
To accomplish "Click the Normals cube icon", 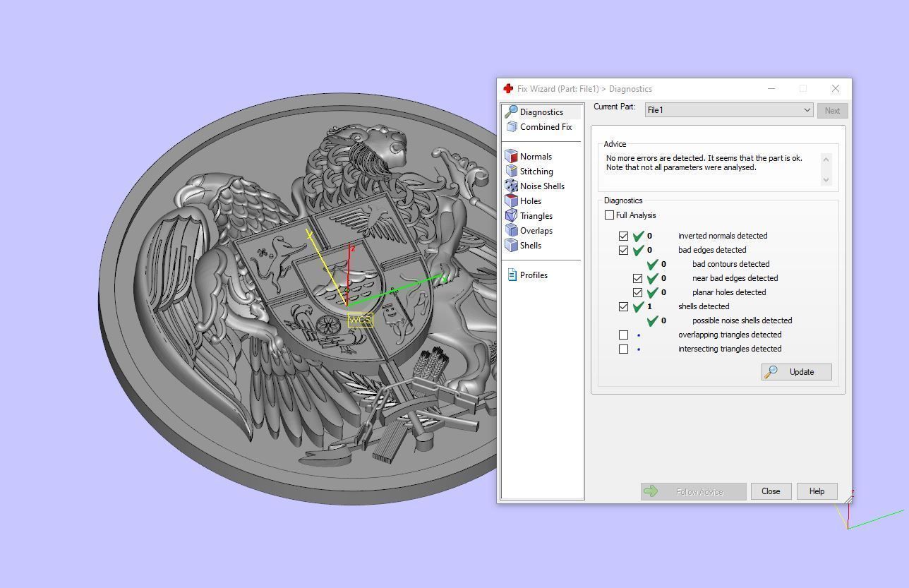I will click(x=512, y=157).
